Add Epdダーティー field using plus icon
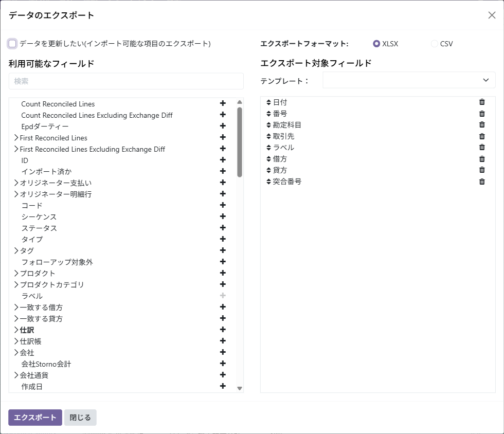Image resolution: width=504 pixels, height=434 pixels. pos(223,125)
